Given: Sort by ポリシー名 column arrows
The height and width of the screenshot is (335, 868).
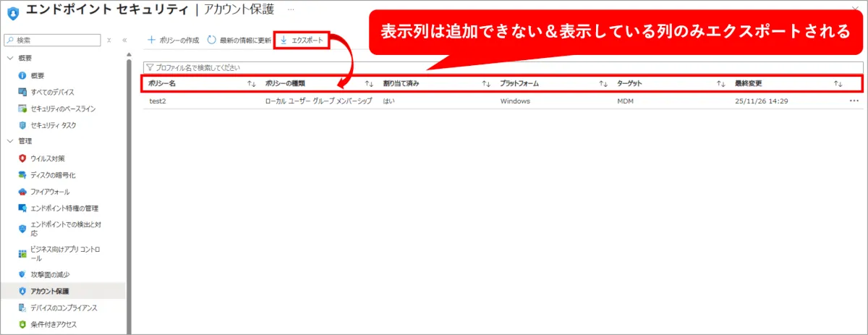Looking at the screenshot, I should coord(252,84).
